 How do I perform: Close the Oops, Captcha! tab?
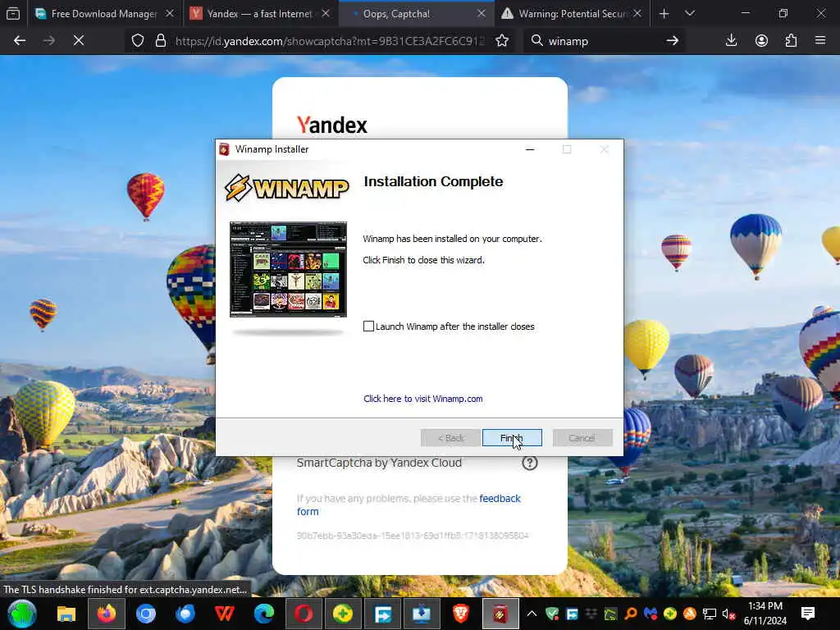coord(482,13)
